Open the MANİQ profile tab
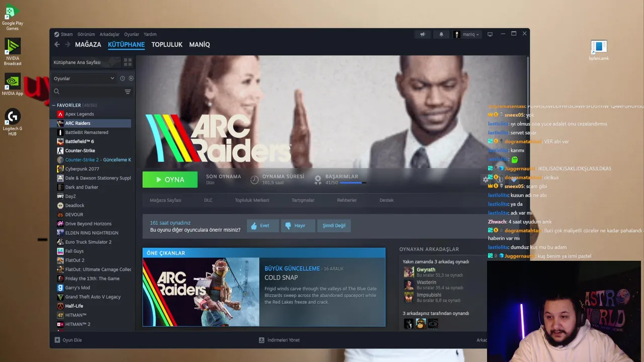Screen dimensions: 644x362 tap(200, 44)
